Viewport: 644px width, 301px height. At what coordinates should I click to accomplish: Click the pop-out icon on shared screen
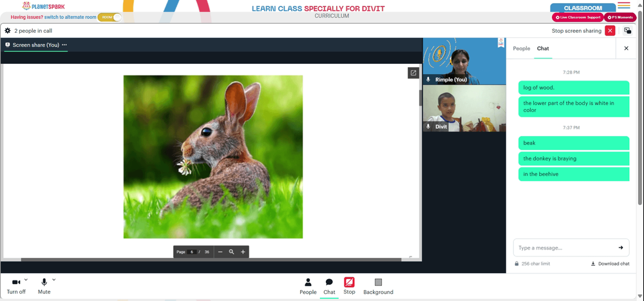tap(413, 73)
